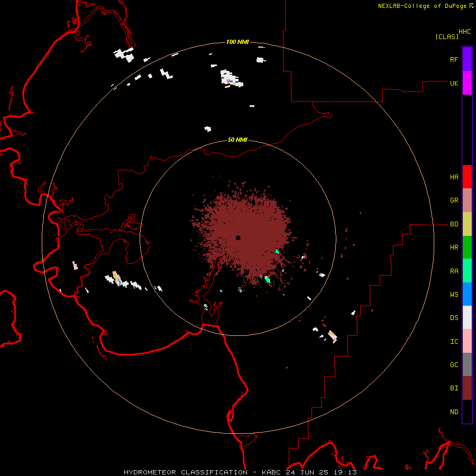Screen dimensions: 476x476
Task: Click the NEXLAB-College of DuPage credit text
Action: [x=422, y=6]
